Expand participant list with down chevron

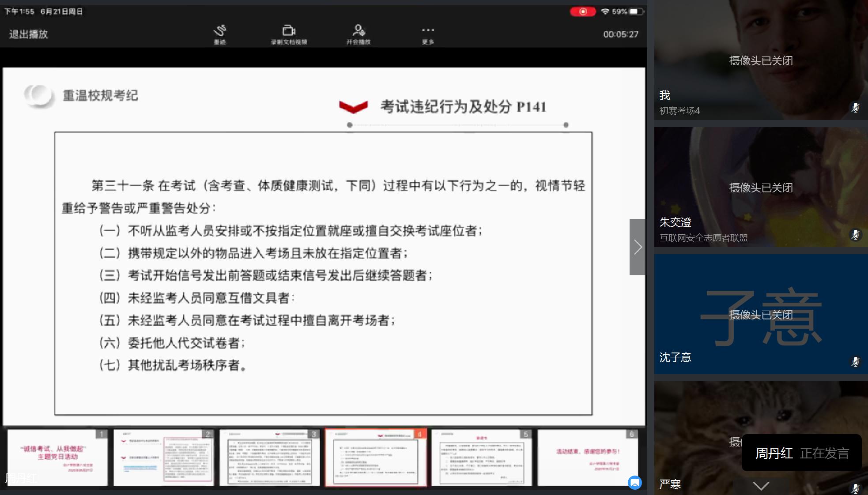[x=761, y=486]
